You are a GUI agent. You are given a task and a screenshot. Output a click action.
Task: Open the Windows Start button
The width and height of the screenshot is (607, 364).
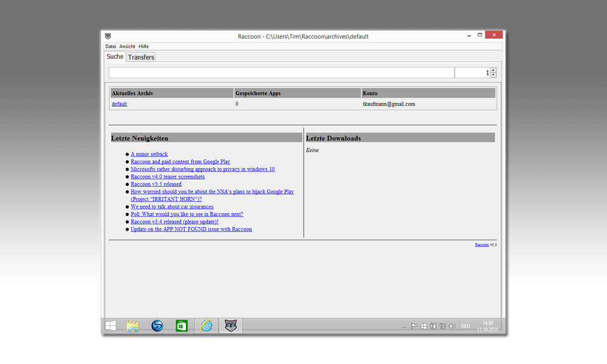(110, 326)
